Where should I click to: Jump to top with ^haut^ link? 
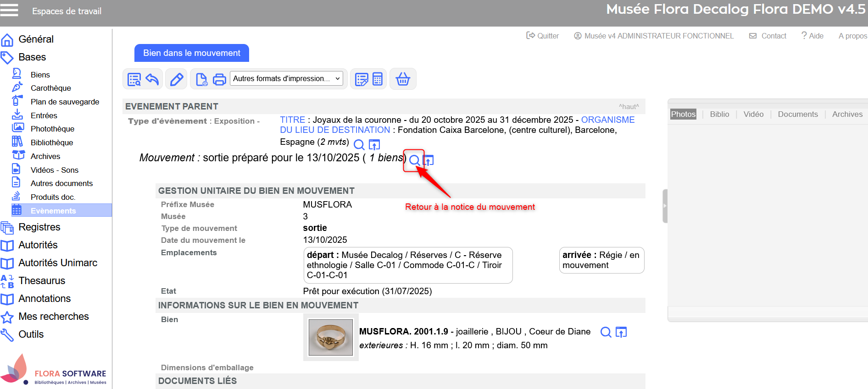coord(629,107)
